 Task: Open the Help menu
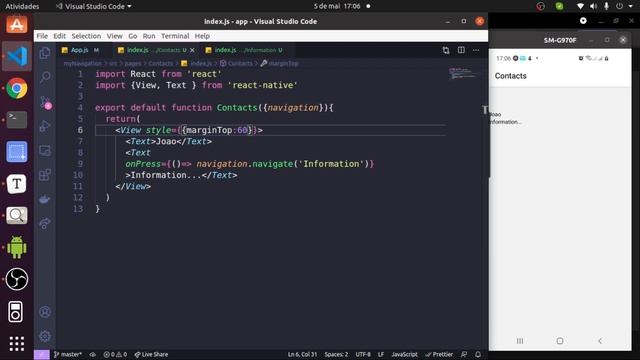tap(202, 36)
